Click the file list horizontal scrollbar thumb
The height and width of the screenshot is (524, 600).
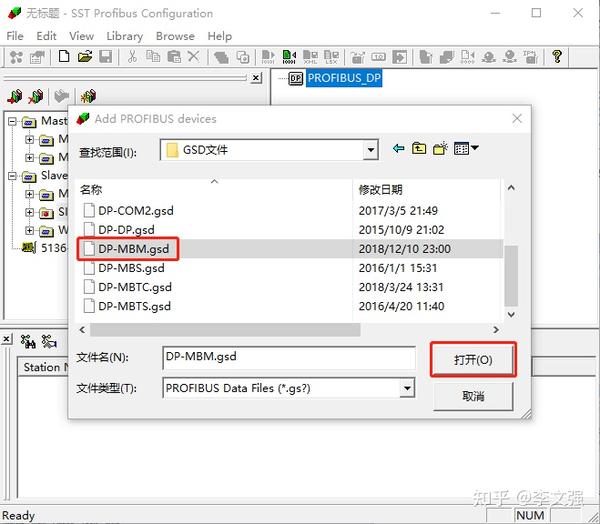pos(225,330)
